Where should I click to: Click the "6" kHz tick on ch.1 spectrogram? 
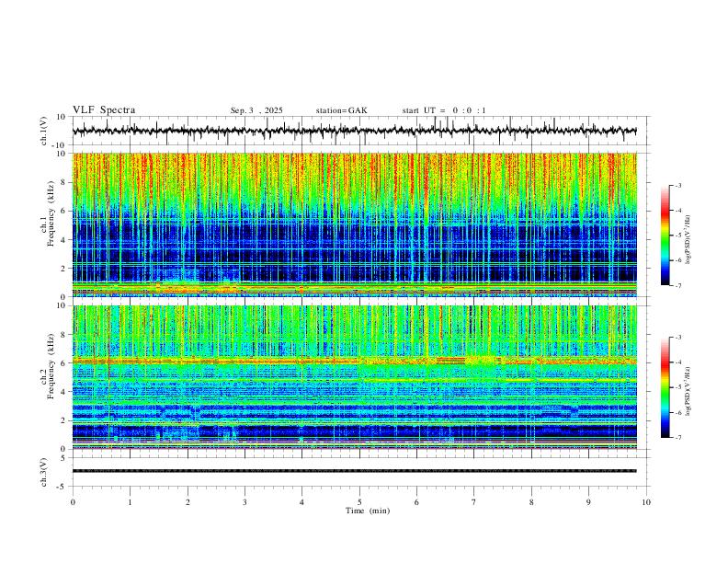(64, 211)
